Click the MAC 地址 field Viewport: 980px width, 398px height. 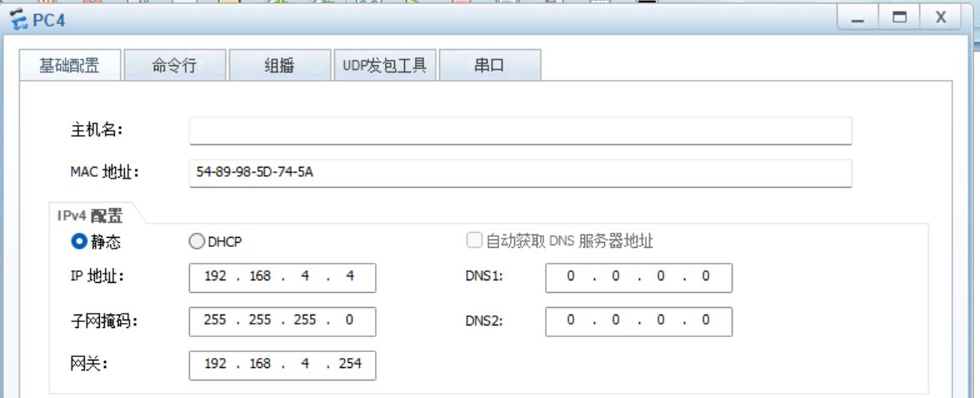(521, 173)
